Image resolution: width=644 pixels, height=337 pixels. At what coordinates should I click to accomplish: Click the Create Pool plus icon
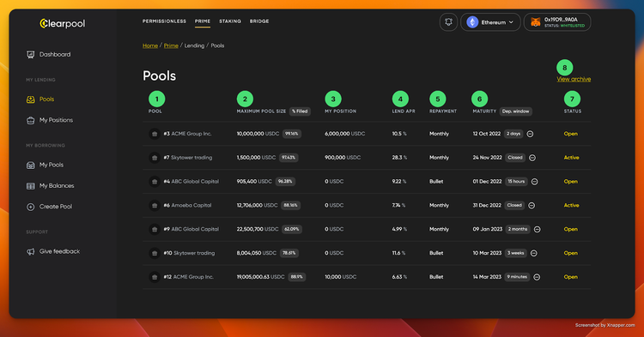coord(30,207)
